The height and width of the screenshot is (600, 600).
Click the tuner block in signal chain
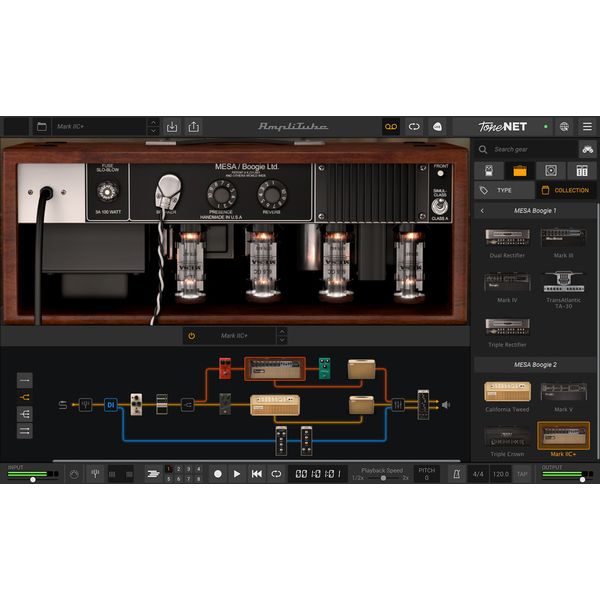pos(85,405)
